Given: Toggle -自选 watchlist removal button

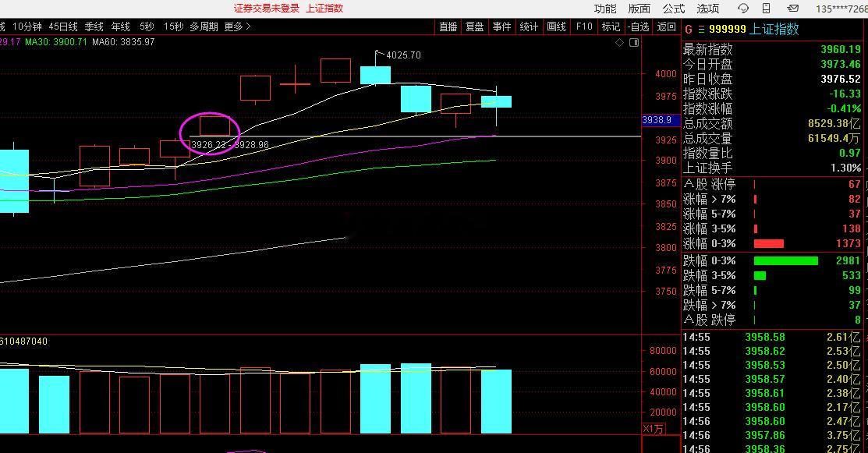Looking at the screenshot, I should pos(639,27).
